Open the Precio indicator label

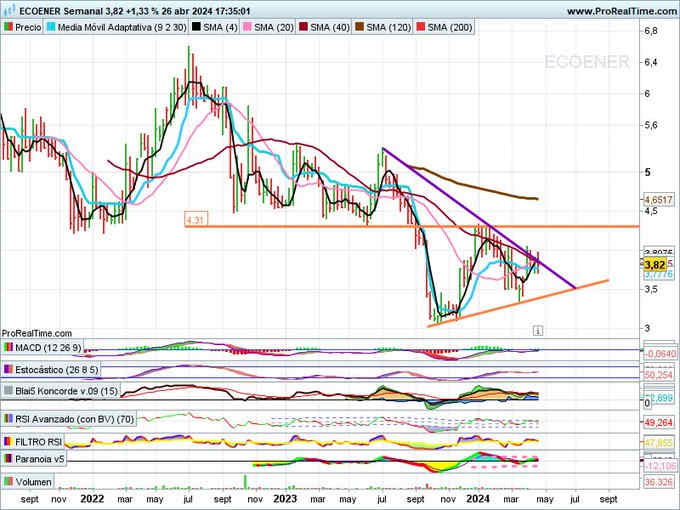coord(28,27)
